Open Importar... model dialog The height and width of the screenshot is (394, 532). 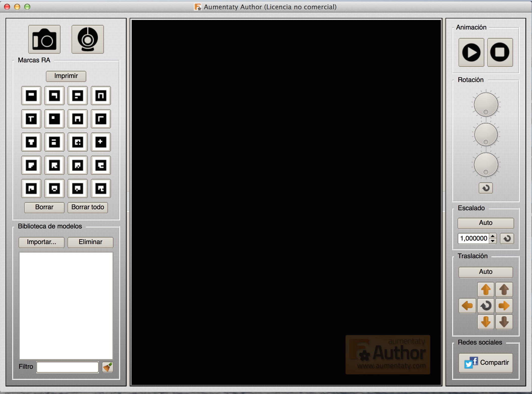(42, 242)
